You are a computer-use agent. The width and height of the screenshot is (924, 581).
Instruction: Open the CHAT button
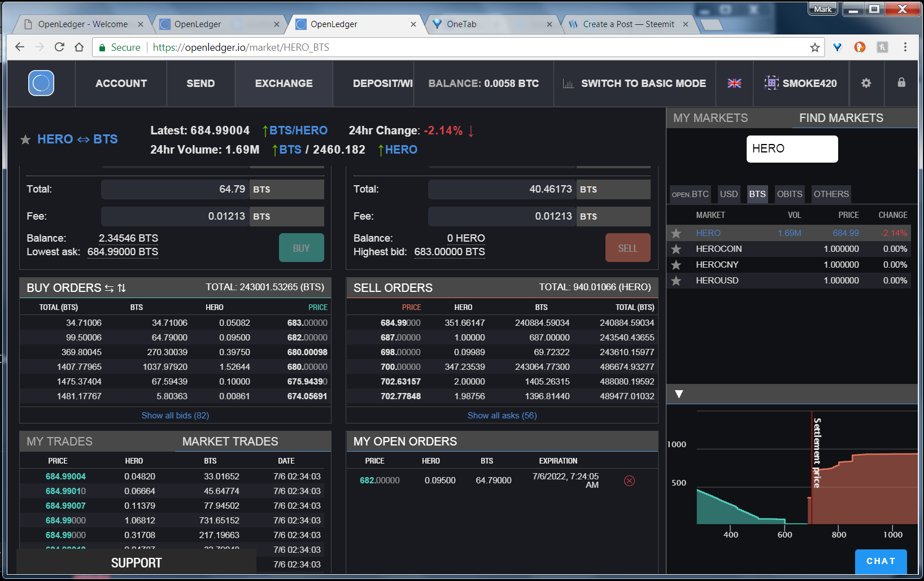pos(881,561)
